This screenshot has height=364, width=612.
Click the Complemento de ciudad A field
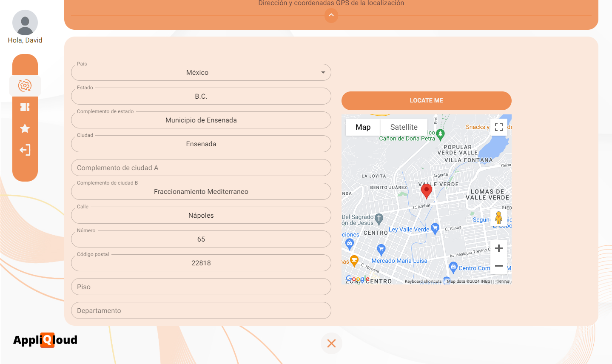[201, 168]
